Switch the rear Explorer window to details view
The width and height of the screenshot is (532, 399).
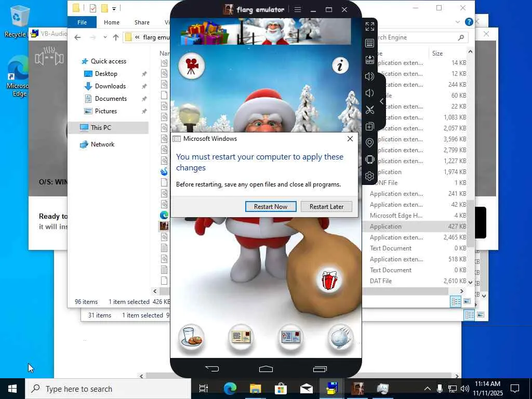pyautogui.click(x=470, y=315)
